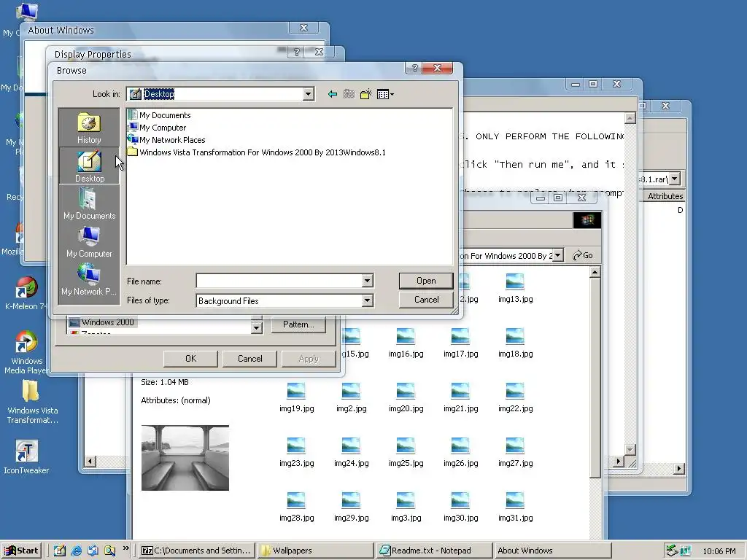Create new folder in Browse dialog
The width and height of the screenshot is (747, 560).
point(366,94)
